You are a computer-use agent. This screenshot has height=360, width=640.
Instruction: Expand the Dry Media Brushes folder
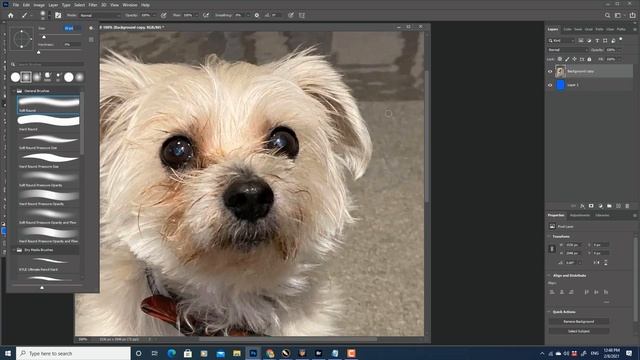(x=13, y=250)
